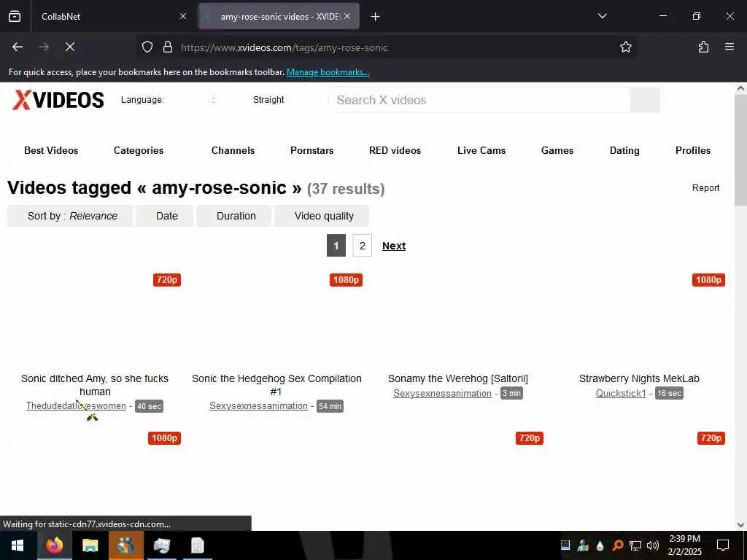Open the Language selector
Viewport: 747px width, 560px height.
point(142,99)
